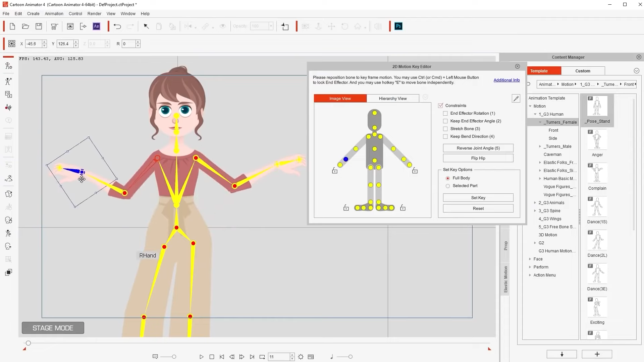Click Reverse Joint Angle (5) button
This screenshot has width=644, height=362.
click(x=478, y=148)
